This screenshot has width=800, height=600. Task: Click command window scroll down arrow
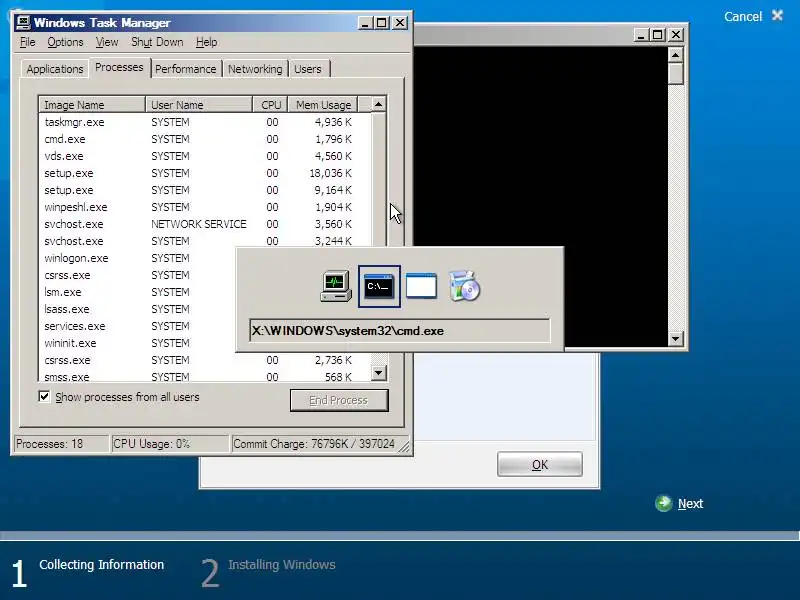pyautogui.click(x=676, y=338)
